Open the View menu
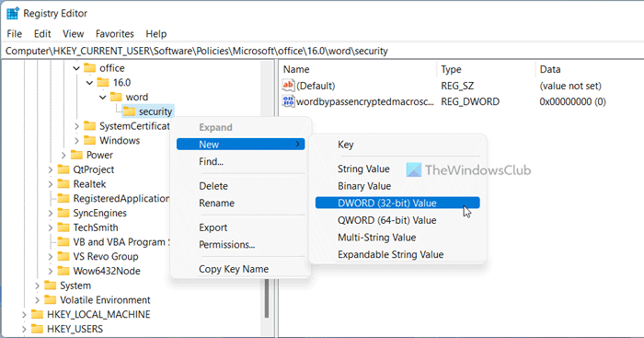The height and width of the screenshot is (338, 644). pyautogui.click(x=73, y=34)
